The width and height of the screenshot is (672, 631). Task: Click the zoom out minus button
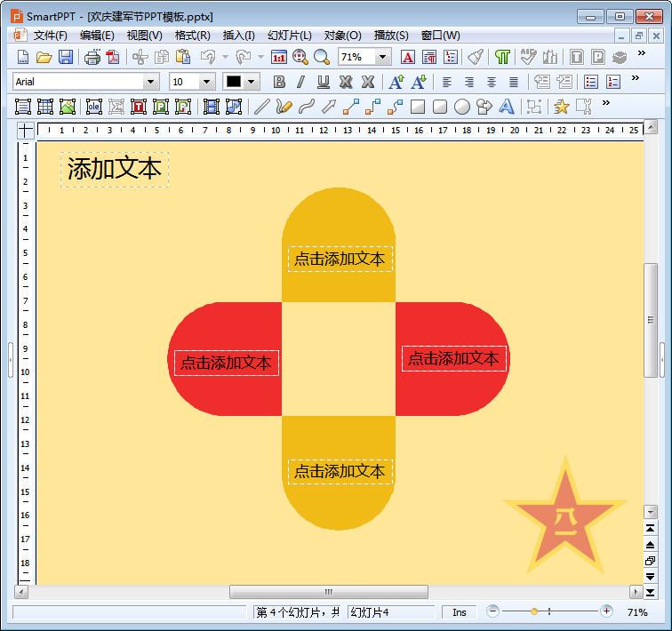tap(492, 611)
